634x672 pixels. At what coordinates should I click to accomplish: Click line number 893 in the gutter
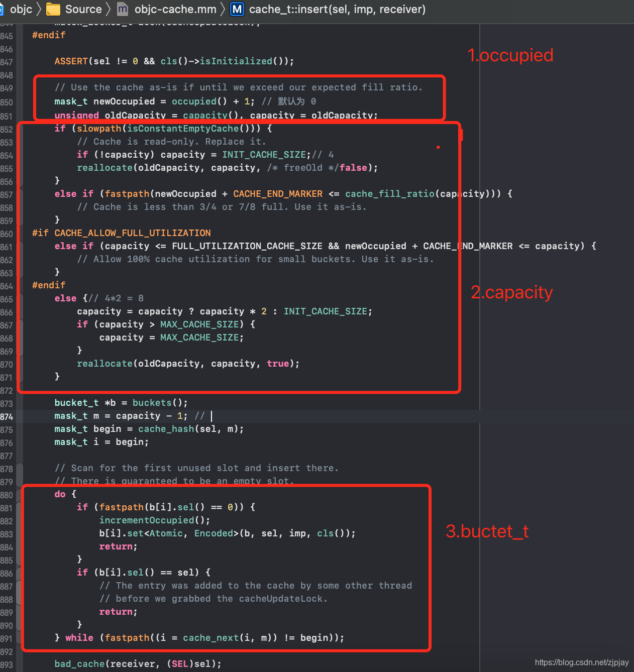point(7,665)
